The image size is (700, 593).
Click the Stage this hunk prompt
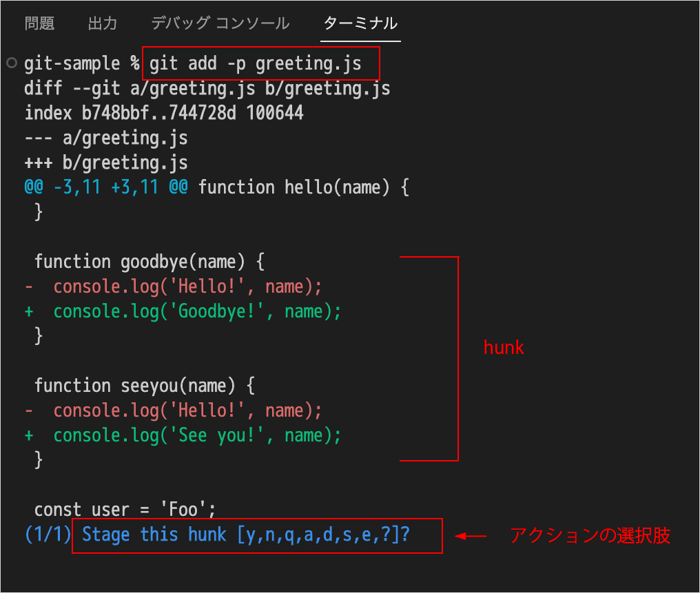click(x=246, y=535)
